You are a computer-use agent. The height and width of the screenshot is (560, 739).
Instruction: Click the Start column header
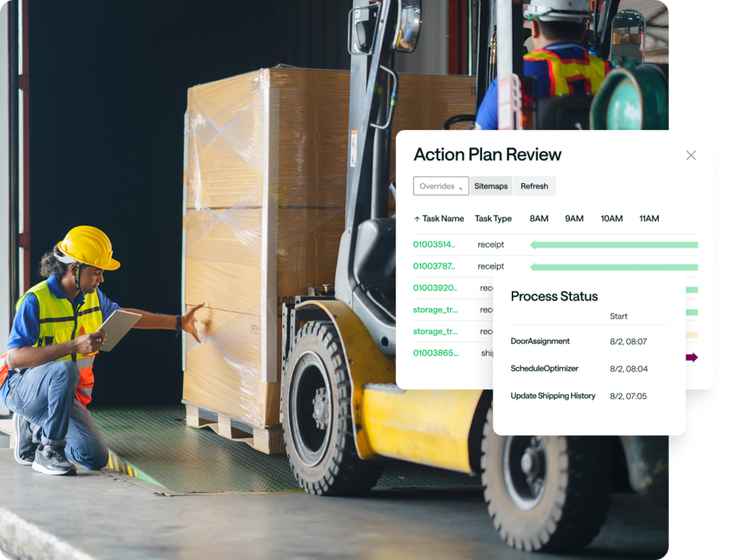[x=618, y=316]
